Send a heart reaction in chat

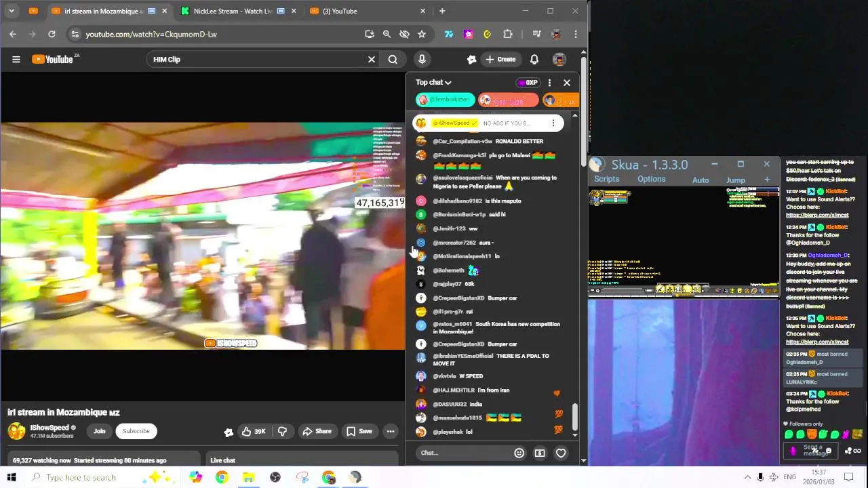click(561, 453)
